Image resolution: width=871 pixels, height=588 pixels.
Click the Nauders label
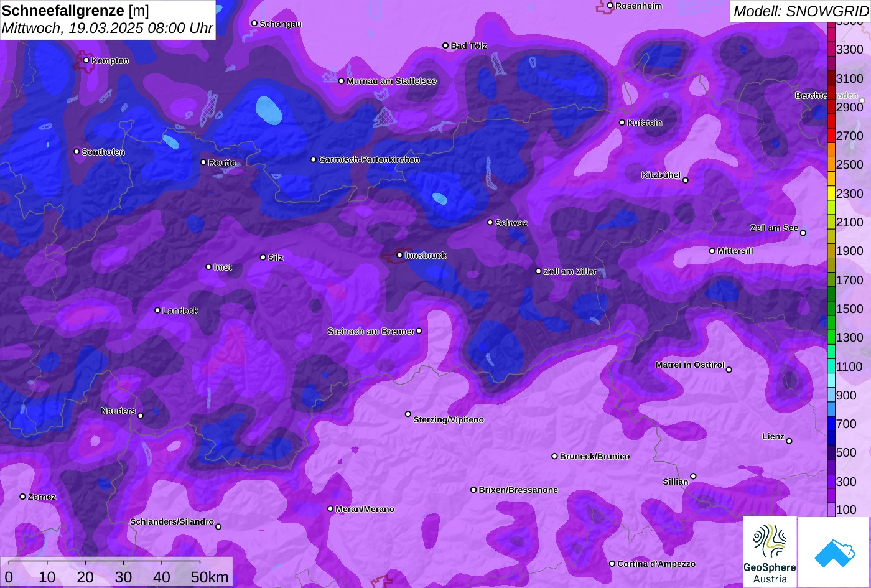tap(118, 411)
